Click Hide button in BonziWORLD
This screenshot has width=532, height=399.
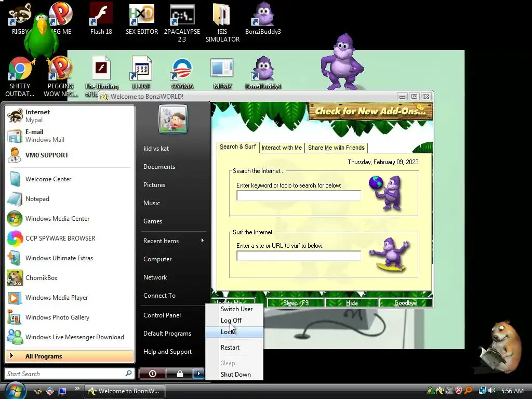pos(352,303)
